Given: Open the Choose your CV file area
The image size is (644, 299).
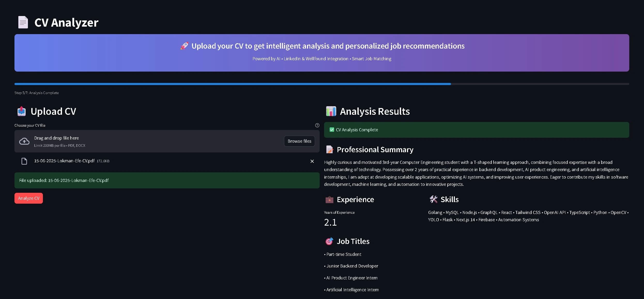Looking at the screenshot, I should (30, 125).
